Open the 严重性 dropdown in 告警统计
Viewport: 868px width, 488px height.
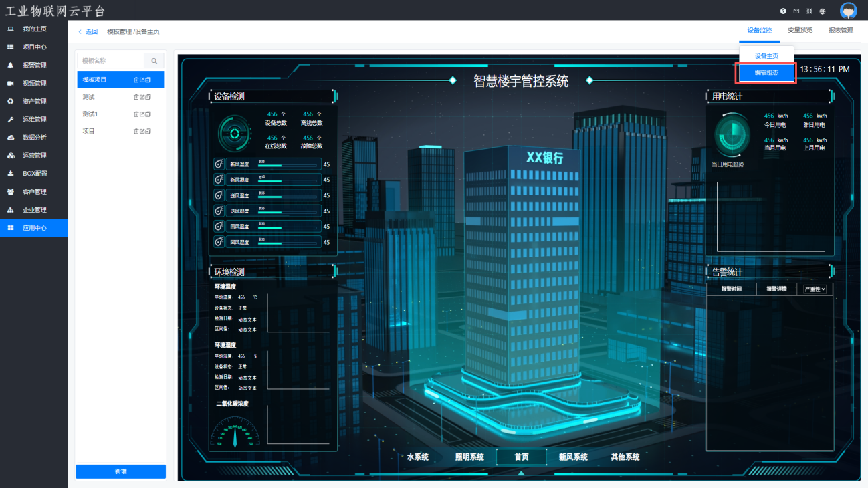point(815,289)
